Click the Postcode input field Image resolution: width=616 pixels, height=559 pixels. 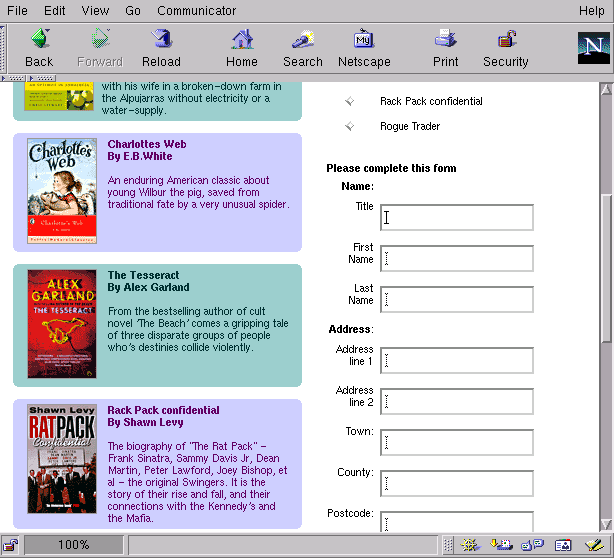click(x=457, y=522)
